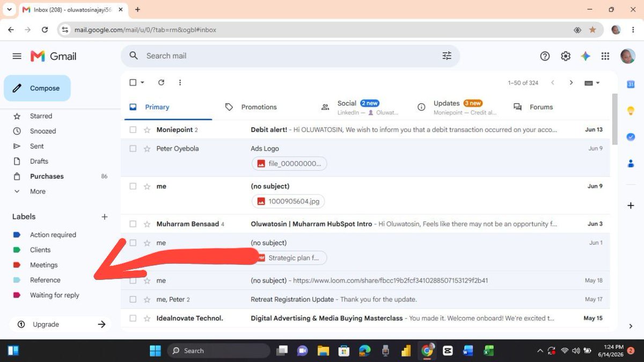Open the Drafts folder
This screenshot has height=362, width=644.
coord(39,161)
